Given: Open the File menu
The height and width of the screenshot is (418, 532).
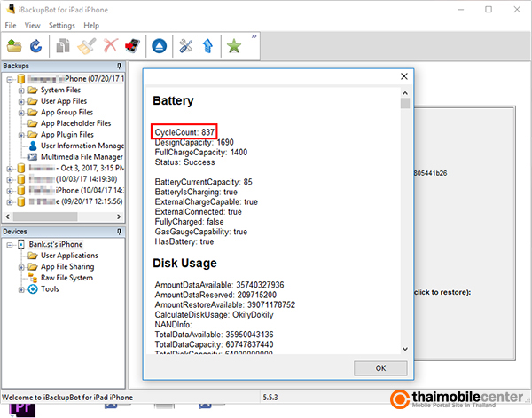Looking at the screenshot, I should [11, 26].
